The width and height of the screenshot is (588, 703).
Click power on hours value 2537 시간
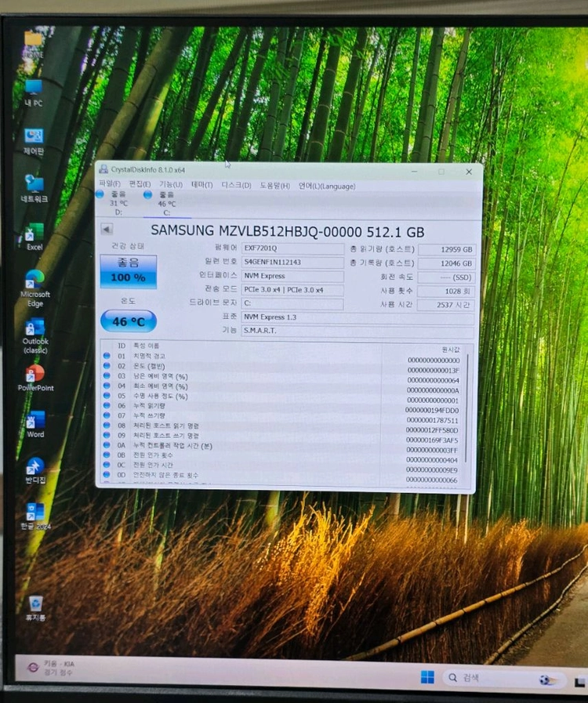[x=446, y=305]
